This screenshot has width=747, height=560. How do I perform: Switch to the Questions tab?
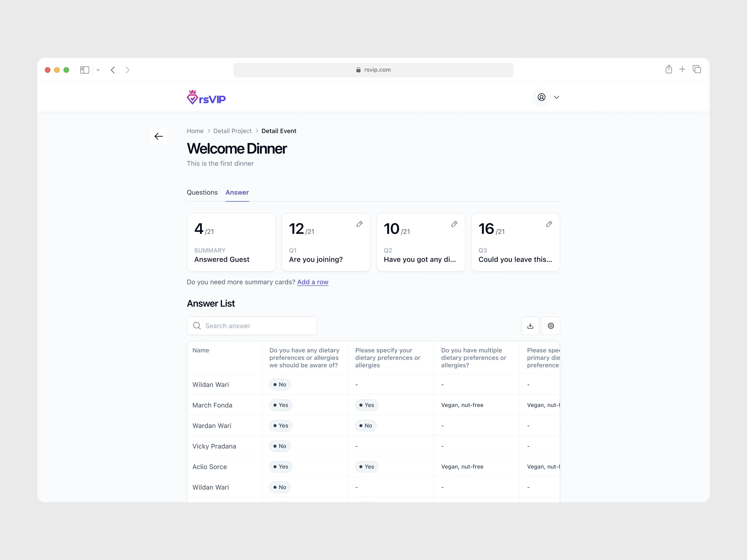[x=202, y=192]
